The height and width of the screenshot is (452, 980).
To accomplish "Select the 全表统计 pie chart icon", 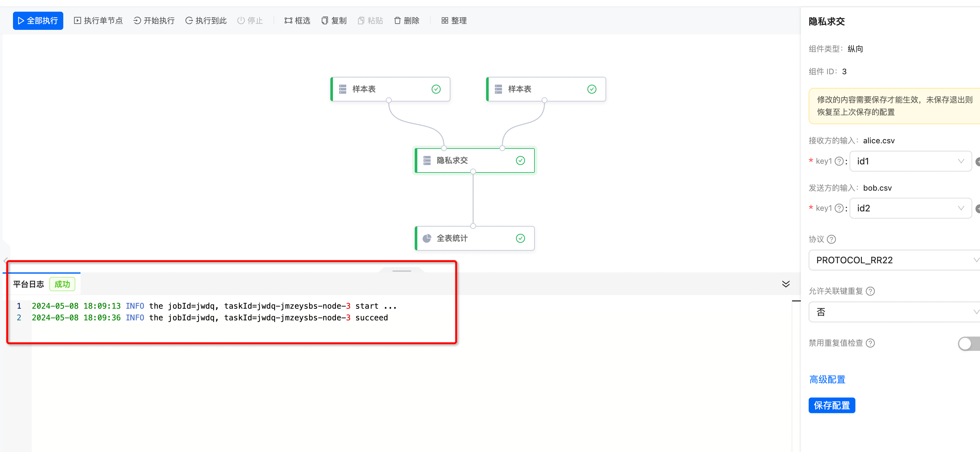I will 427,238.
